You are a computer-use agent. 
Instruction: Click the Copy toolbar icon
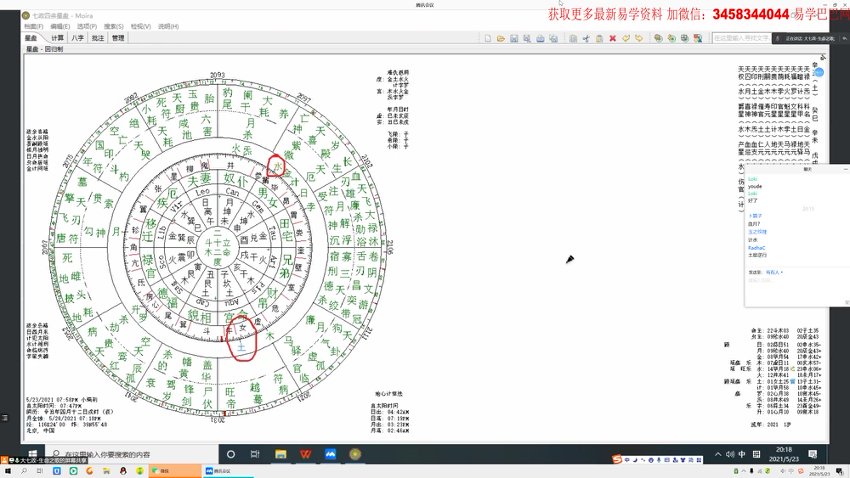click(x=573, y=38)
